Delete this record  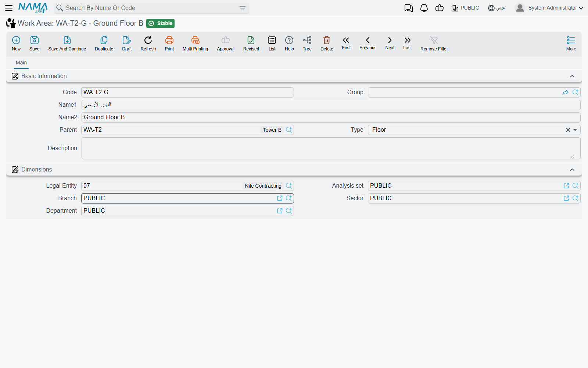[327, 43]
